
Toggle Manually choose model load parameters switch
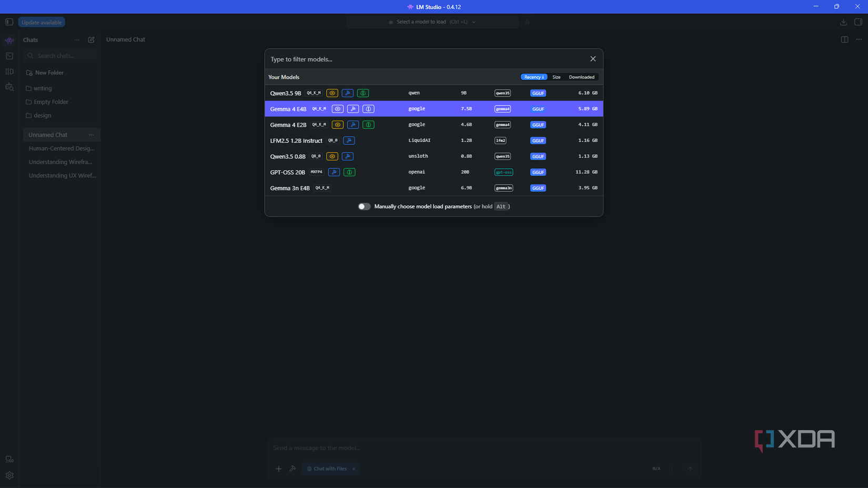(x=364, y=207)
